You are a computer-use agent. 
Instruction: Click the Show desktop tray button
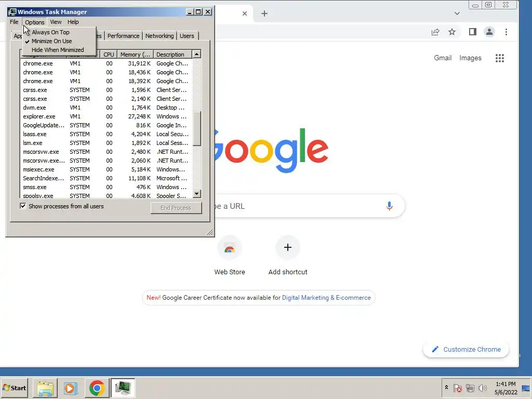pyautogui.click(x=526, y=388)
